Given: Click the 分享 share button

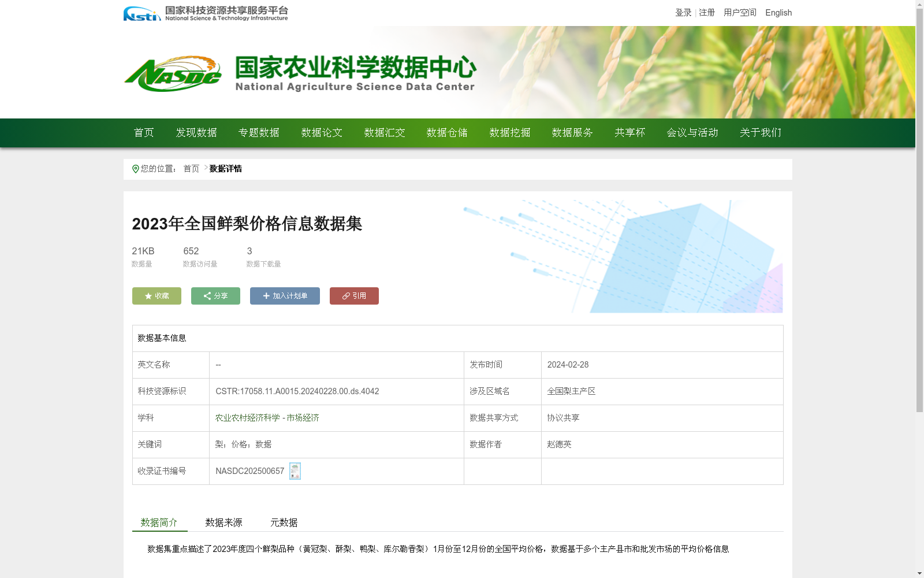Looking at the screenshot, I should (215, 296).
